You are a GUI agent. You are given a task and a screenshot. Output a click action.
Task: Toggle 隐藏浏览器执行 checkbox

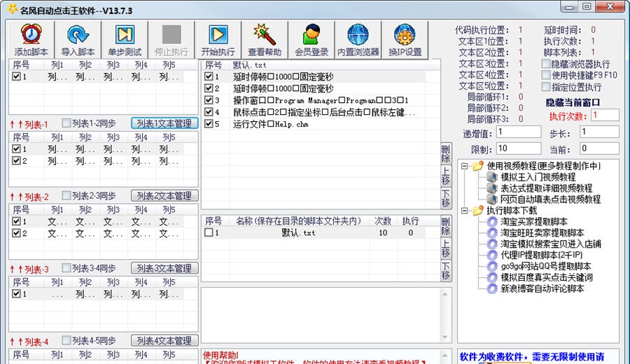coord(545,64)
